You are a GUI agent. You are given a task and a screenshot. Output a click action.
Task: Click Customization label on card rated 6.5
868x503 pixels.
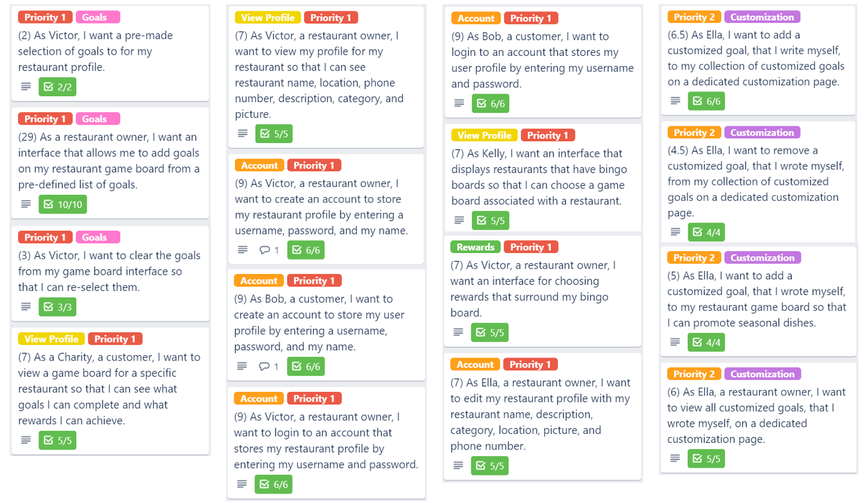click(x=762, y=17)
